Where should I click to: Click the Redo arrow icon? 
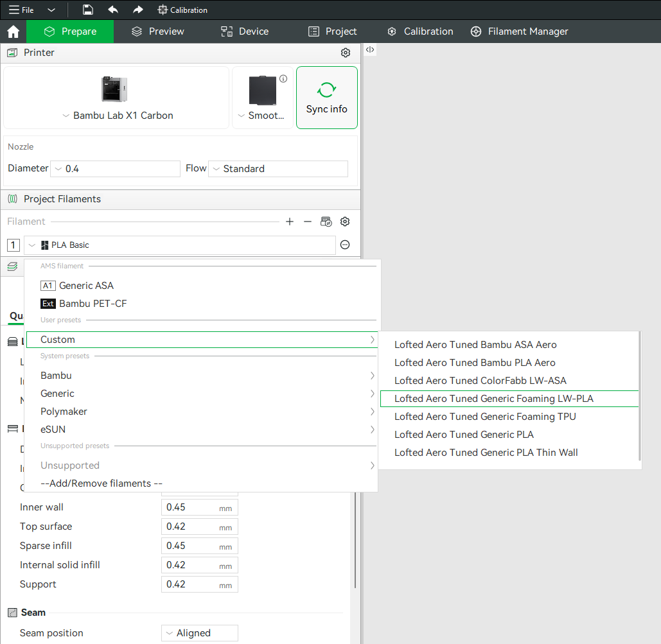(x=138, y=10)
